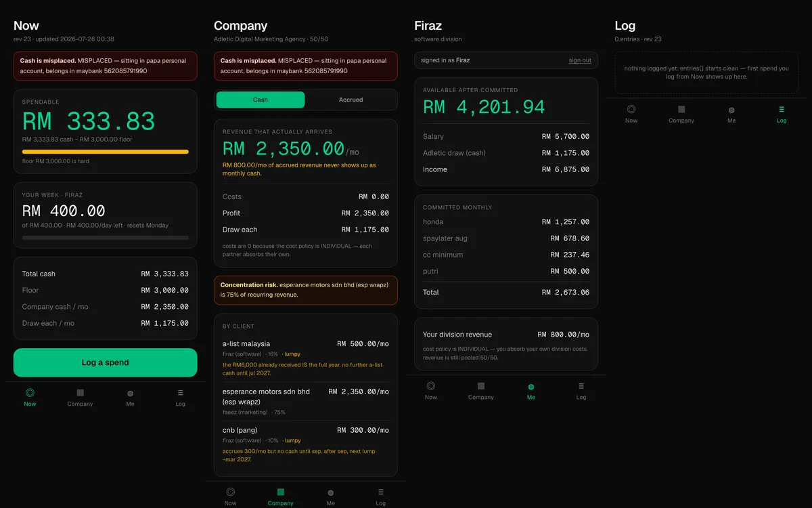Viewport: 812px width, 508px height.
Task: Select the cnb (pang) client row
Action: 306,446
